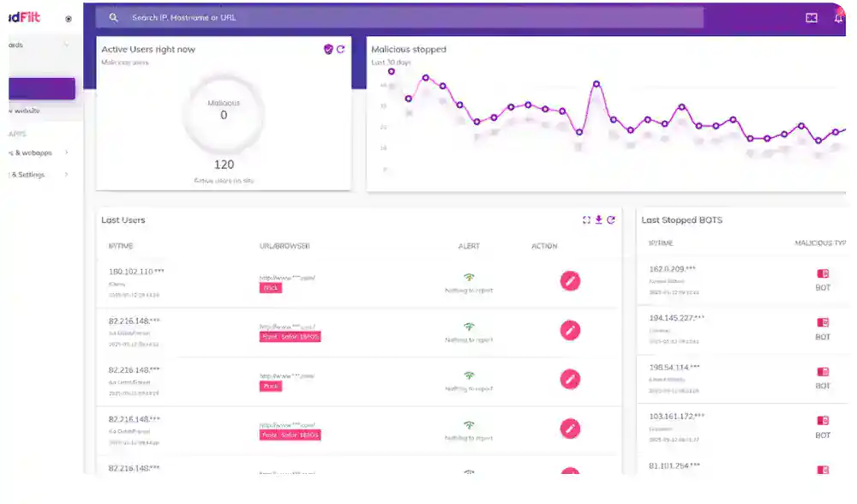Expand the Settings sidebar submenu

tap(67, 175)
